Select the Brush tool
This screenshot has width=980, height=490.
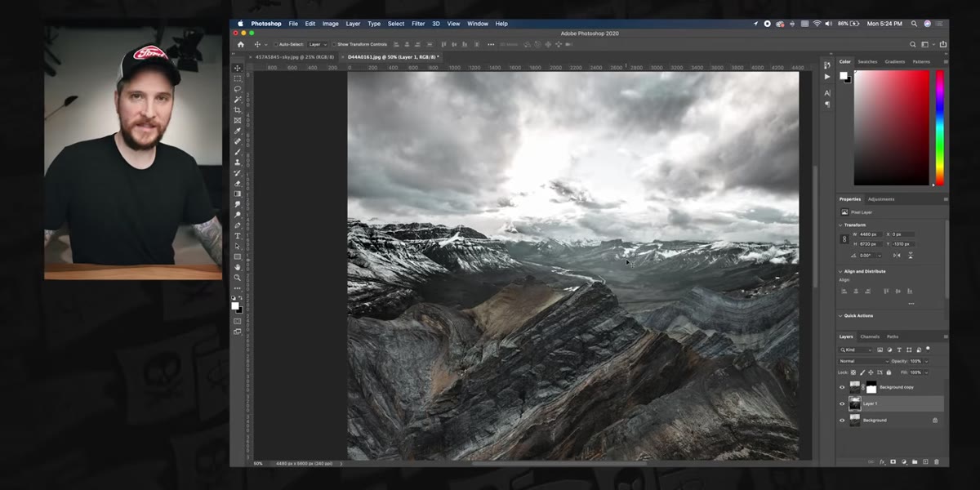click(238, 152)
